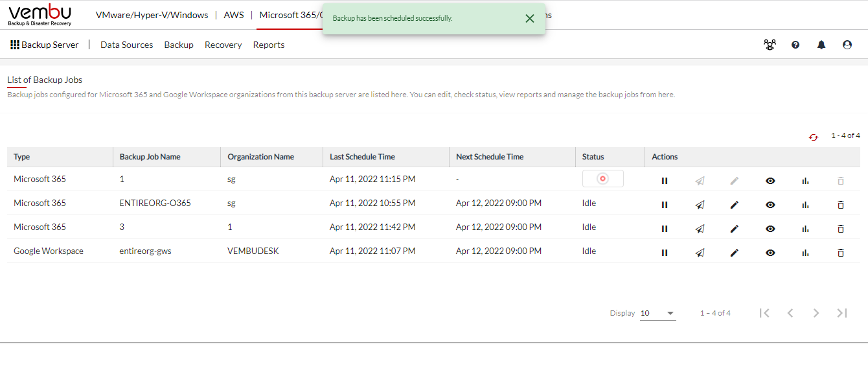View status of backup job 3
This screenshot has height=372, width=868.
click(770, 229)
